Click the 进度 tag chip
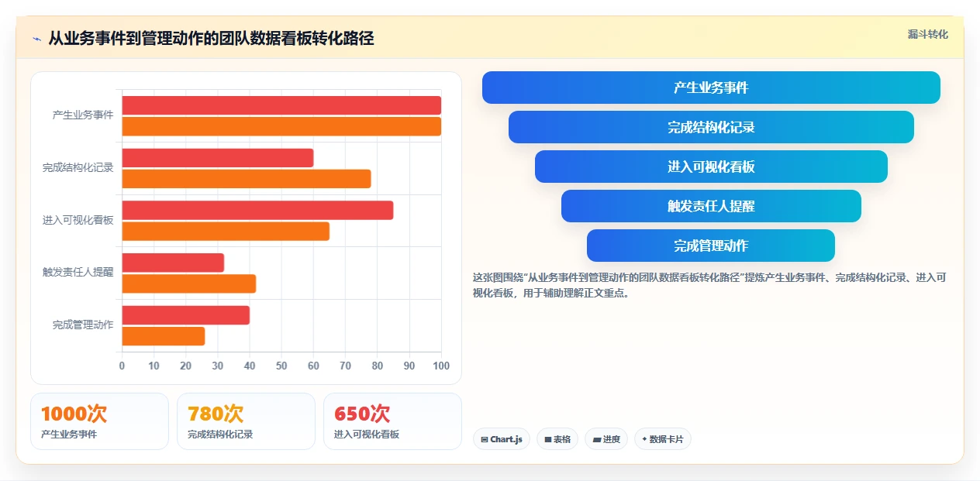Screen dimensions: 980x481 (x=606, y=439)
